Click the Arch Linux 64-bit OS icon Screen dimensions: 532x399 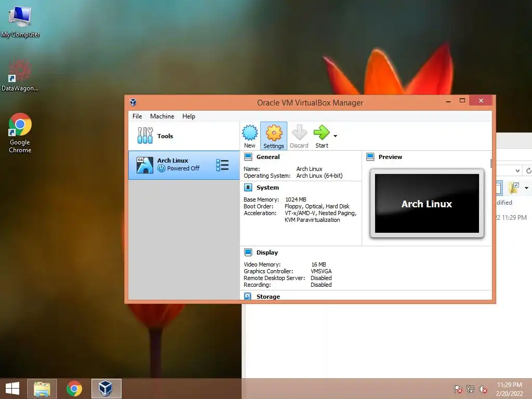[x=145, y=165]
